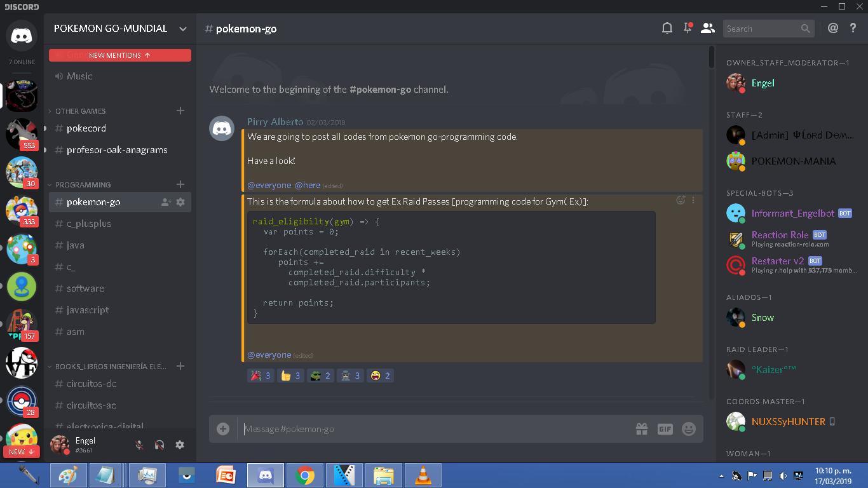The image size is (868, 488).
Task: Create channel in PROGRAMMING category
Action: coord(180,184)
